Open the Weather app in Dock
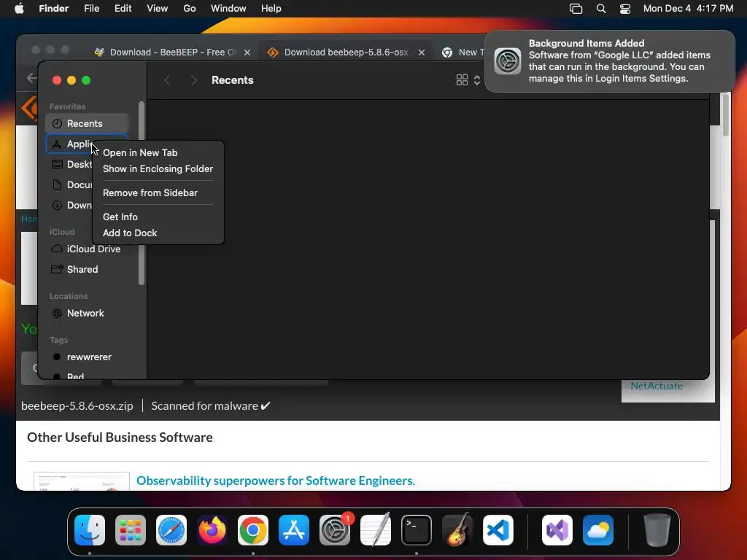The height and width of the screenshot is (560, 747). tap(598, 530)
